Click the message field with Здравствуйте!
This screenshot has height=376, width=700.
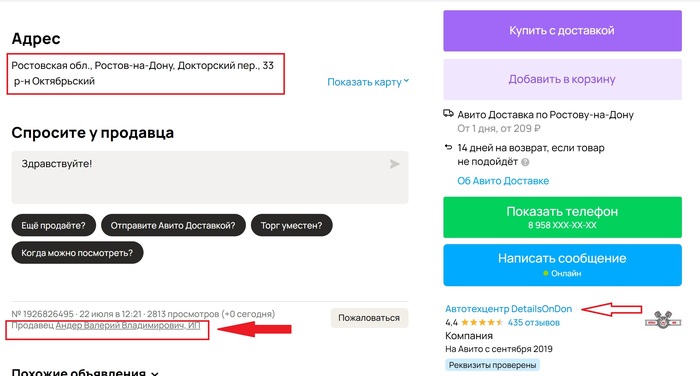[210, 177]
